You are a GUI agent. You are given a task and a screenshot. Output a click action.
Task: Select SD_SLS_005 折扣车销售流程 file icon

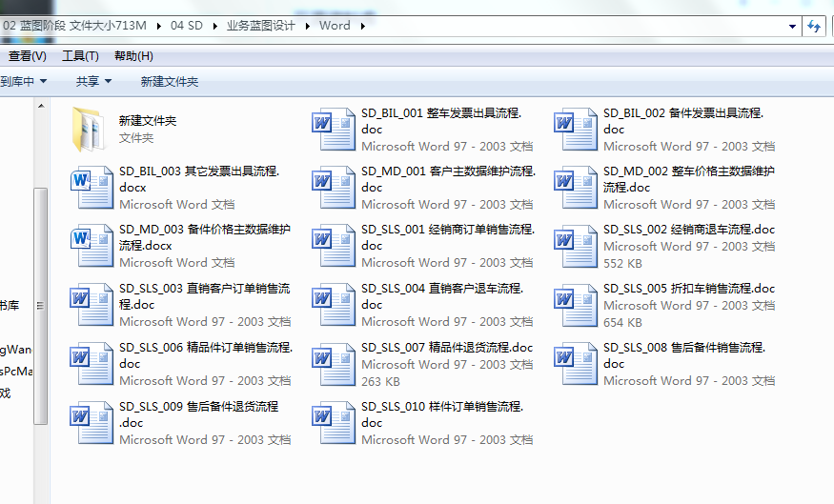(x=576, y=305)
